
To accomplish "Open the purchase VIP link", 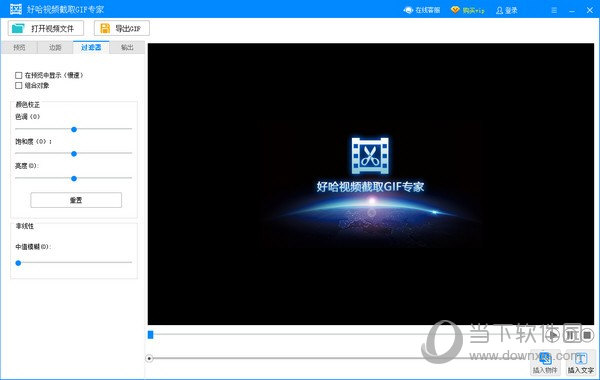I will click(x=468, y=10).
